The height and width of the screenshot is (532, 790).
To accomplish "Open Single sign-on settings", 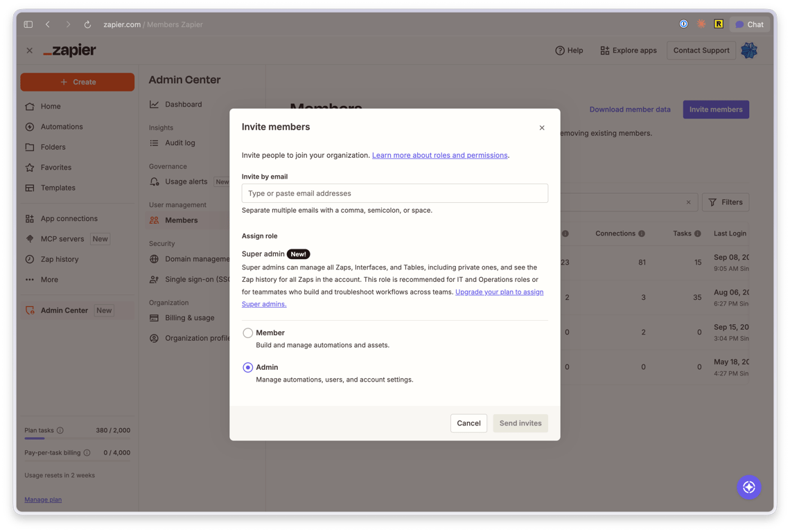I will point(197,279).
